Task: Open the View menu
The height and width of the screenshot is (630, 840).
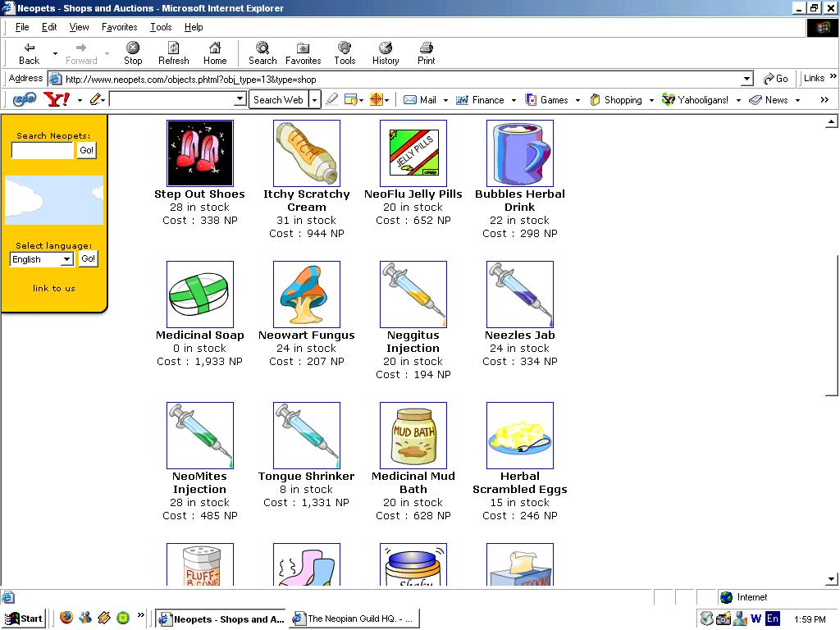Action: pos(79,27)
